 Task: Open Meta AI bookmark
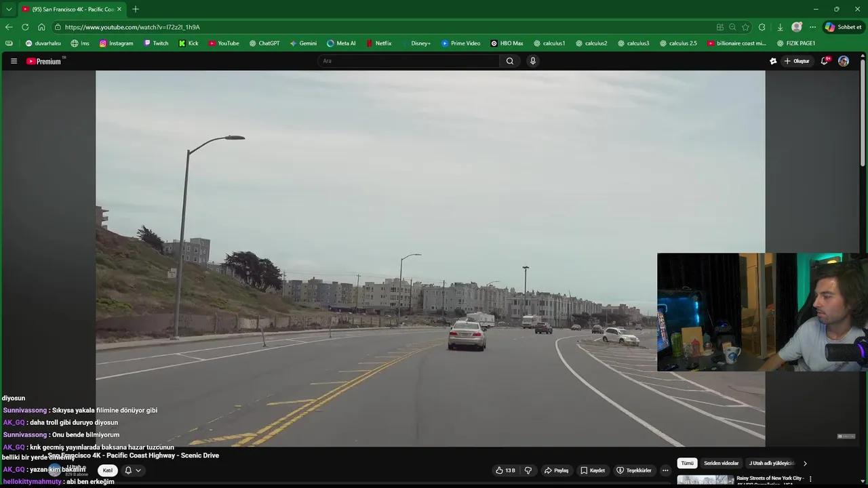tap(341, 43)
